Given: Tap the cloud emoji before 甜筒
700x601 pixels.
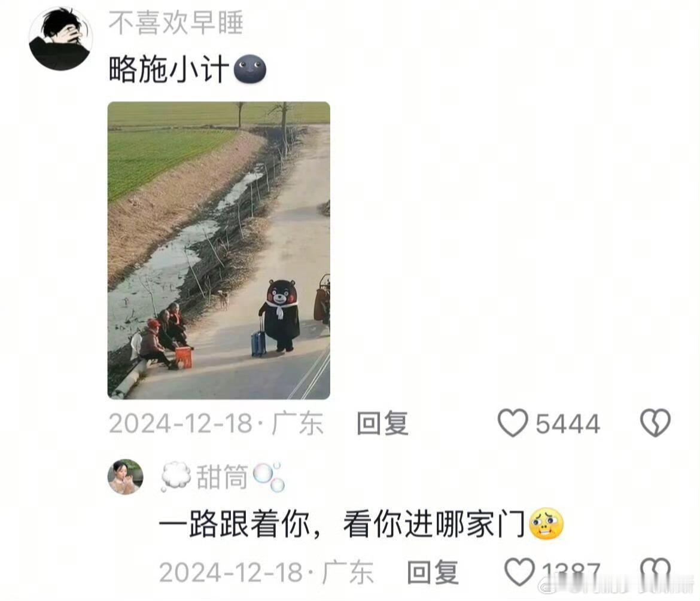Looking at the screenshot, I should point(176,477).
